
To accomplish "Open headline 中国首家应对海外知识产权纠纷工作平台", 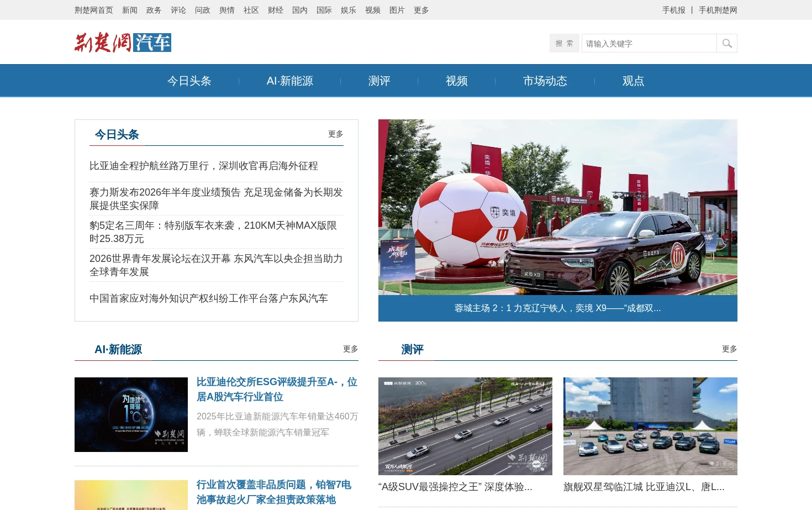I will (x=209, y=298).
